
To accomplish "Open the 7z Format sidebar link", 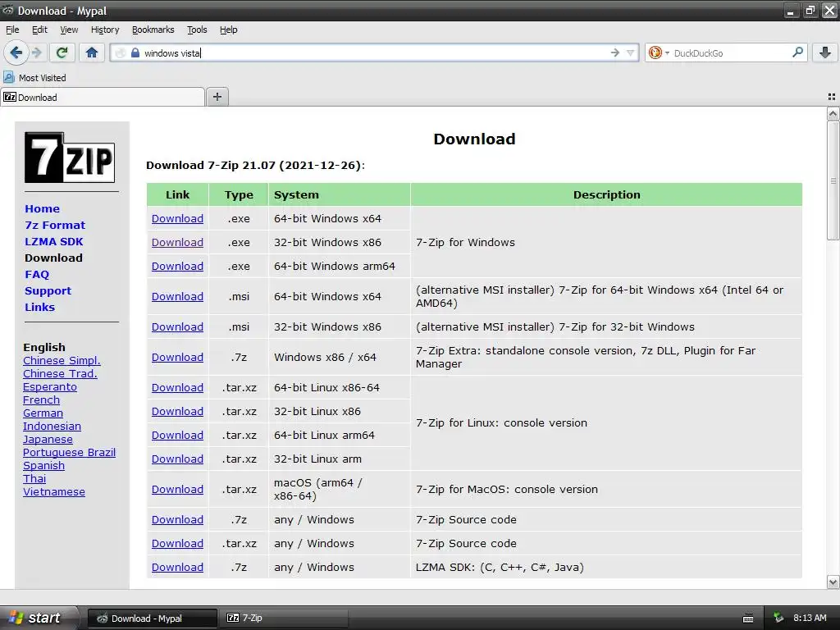I will coord(55,225).
